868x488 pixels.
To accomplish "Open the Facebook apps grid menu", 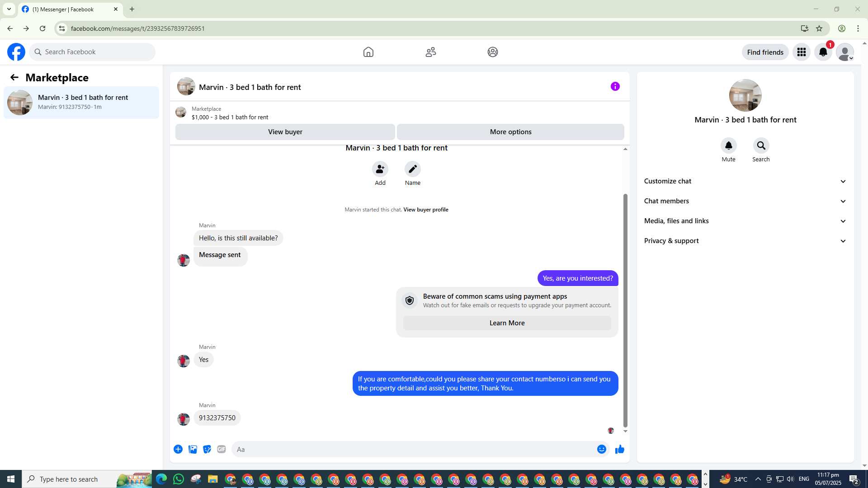I will (x=801, y=52).
